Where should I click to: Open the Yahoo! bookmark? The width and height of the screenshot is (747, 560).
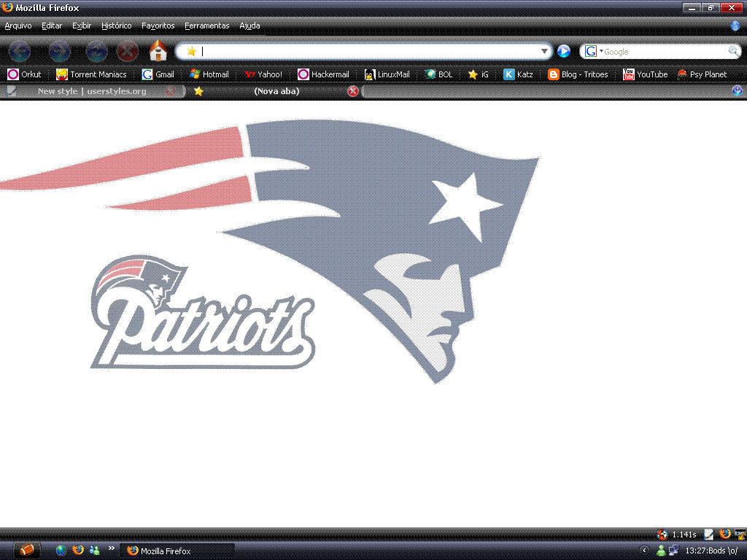point(263,74)
